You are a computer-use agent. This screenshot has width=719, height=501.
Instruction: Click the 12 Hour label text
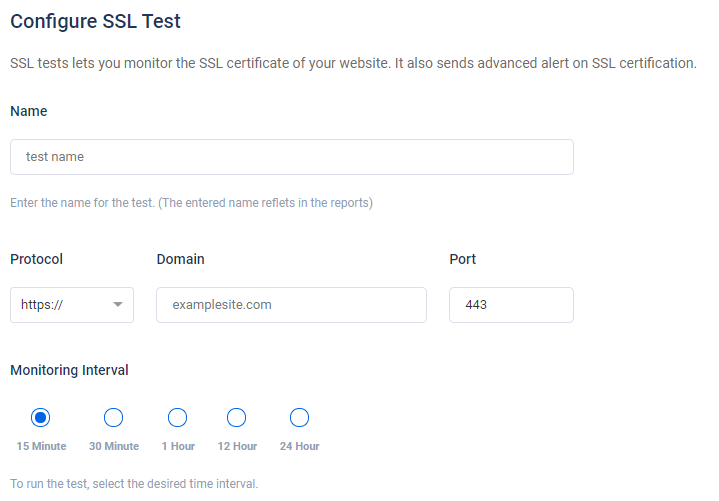237,446
